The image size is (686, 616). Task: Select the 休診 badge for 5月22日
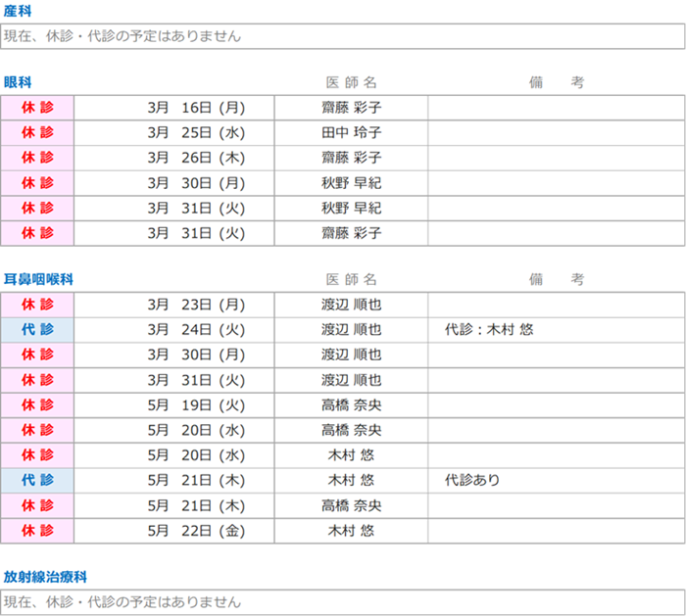pyautogui.click(x=37, y=531)
